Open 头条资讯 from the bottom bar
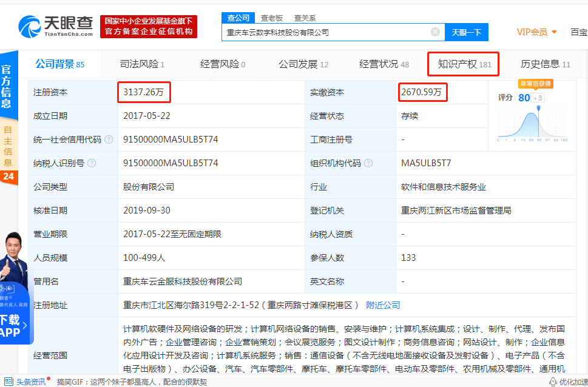 29,382
